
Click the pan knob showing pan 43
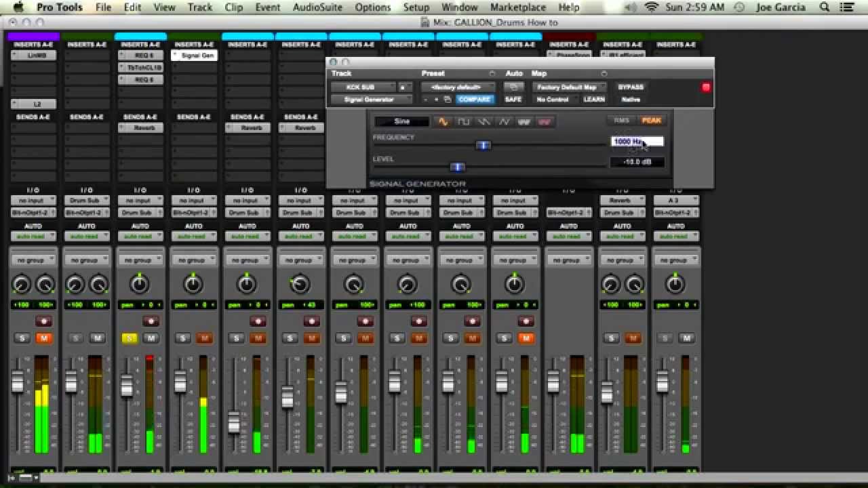click(300, 285)
